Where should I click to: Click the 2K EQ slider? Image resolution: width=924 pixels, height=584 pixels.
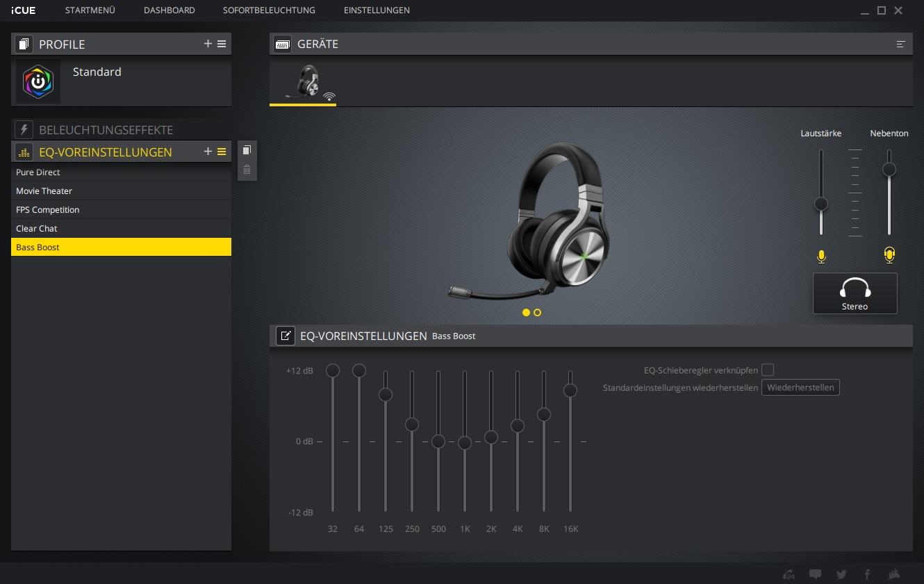(x=491, y=437)
